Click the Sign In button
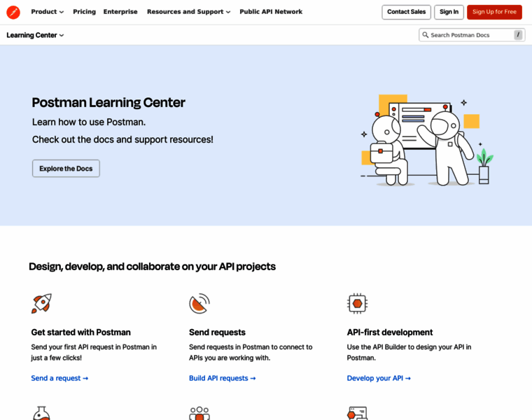532x420 pixels. [449, 12]
